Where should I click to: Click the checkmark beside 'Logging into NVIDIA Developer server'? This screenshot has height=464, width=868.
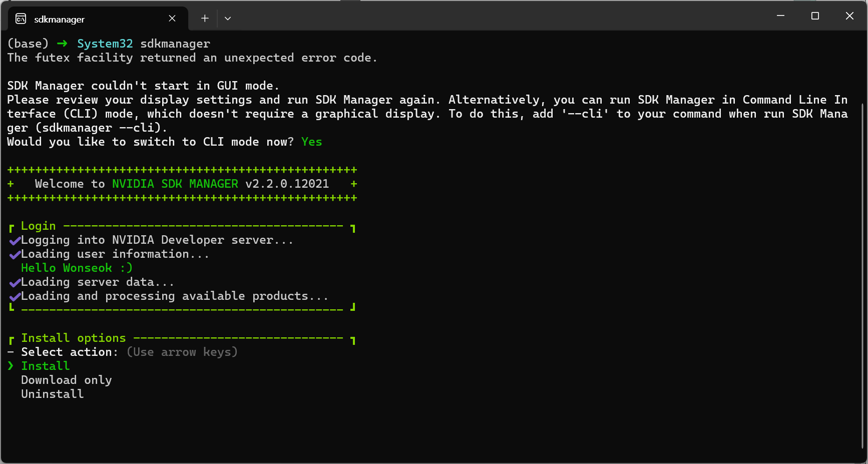(x=15, y=241)
